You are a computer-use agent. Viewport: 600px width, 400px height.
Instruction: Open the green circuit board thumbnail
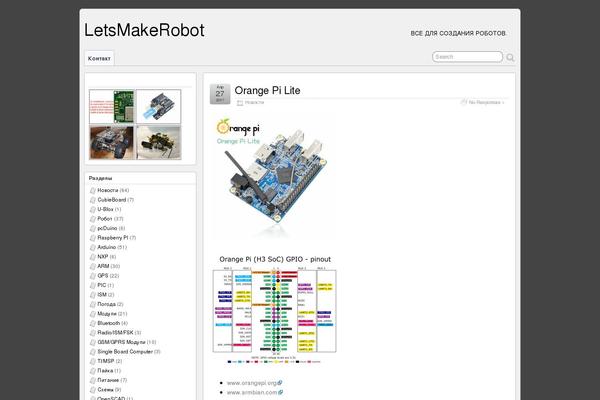click(112, 106)
